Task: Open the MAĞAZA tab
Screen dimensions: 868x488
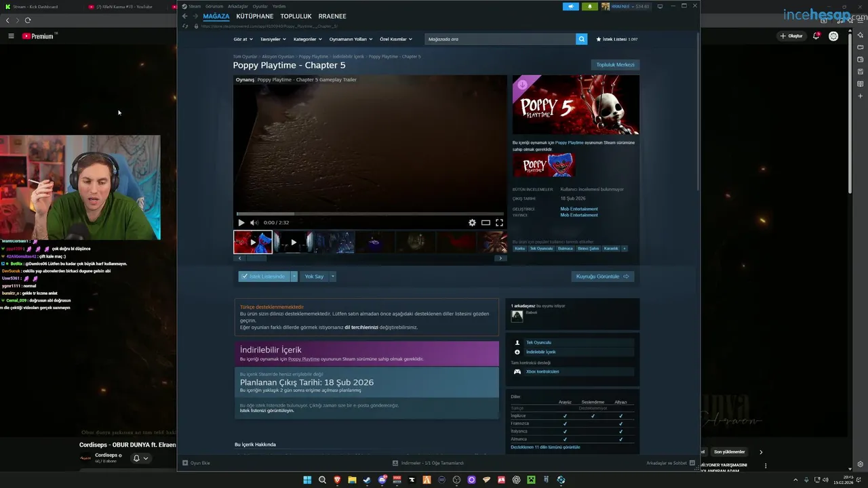Action: [216, 16]
